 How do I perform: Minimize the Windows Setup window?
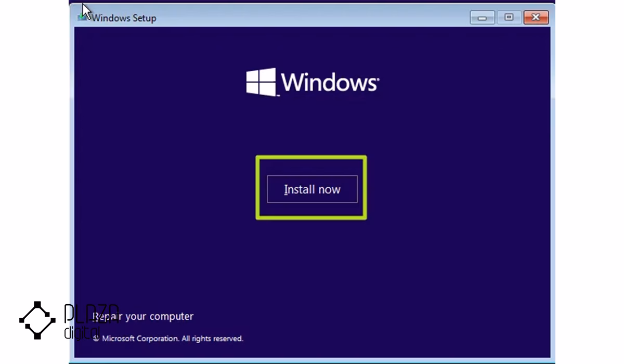pyautogui.click(x=483, y=18)
